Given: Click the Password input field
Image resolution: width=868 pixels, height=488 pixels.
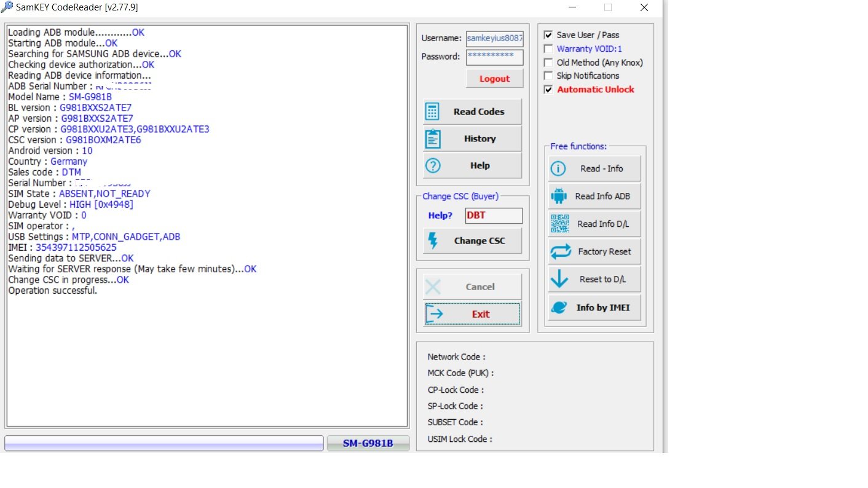Looking at the screenshot, I should click(494, 57).
